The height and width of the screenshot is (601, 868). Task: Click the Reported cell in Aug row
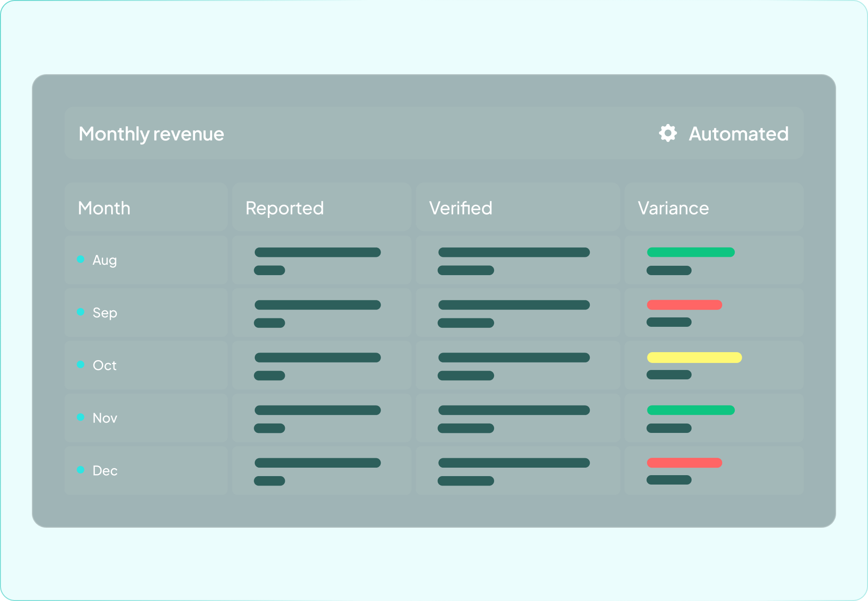(321, 260)
